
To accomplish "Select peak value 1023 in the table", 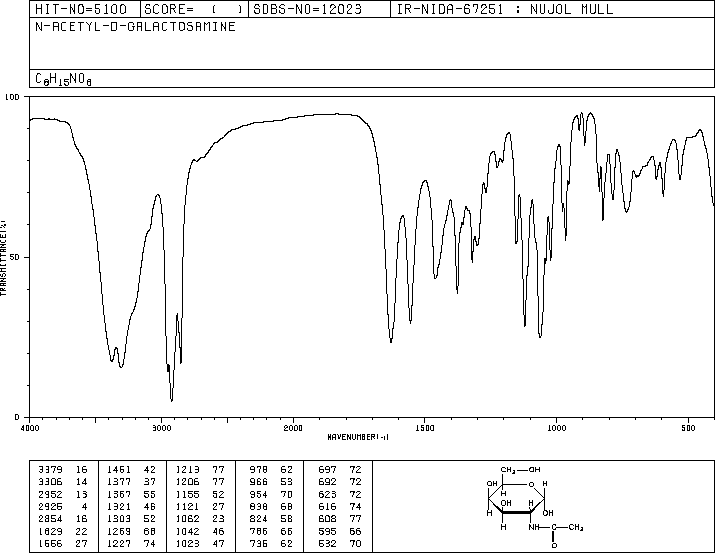I will (x=188, y=543).
